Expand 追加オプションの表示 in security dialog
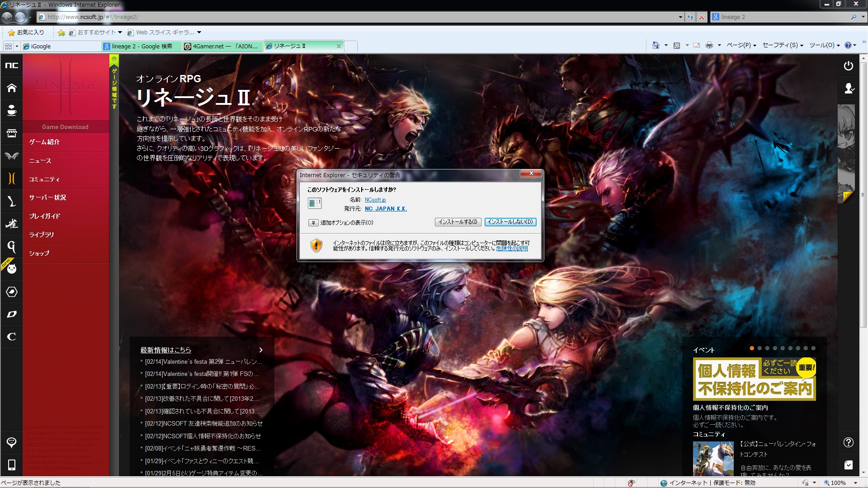This screenshot has height=488, width=868. tap(313, 222)
